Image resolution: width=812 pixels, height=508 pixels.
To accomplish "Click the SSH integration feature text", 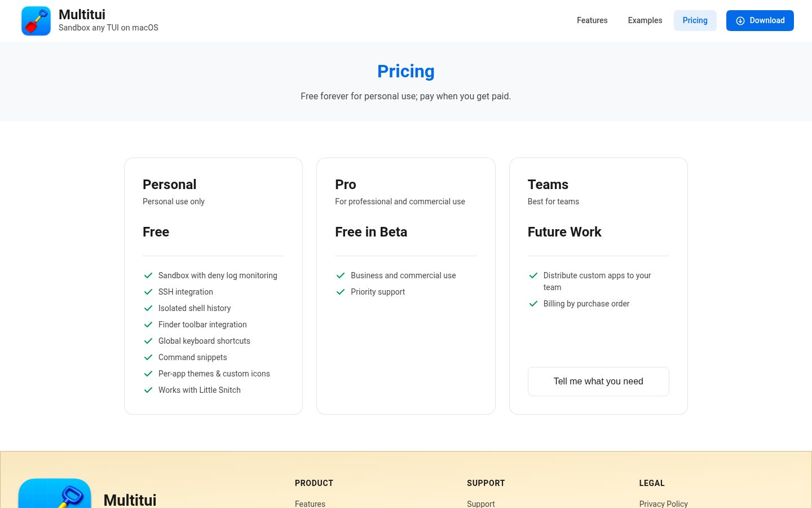I will pyautogui.click(x=186, y=292).
